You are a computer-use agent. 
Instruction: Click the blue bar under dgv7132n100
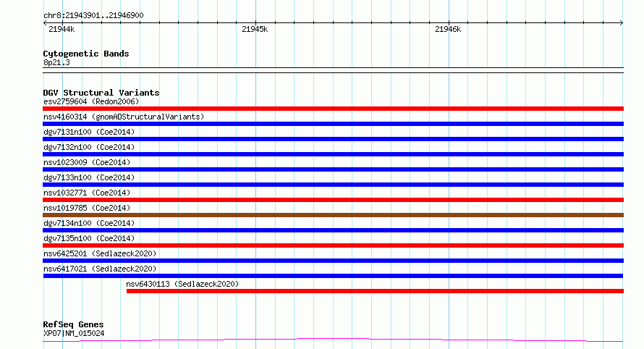tap(333, 154)
